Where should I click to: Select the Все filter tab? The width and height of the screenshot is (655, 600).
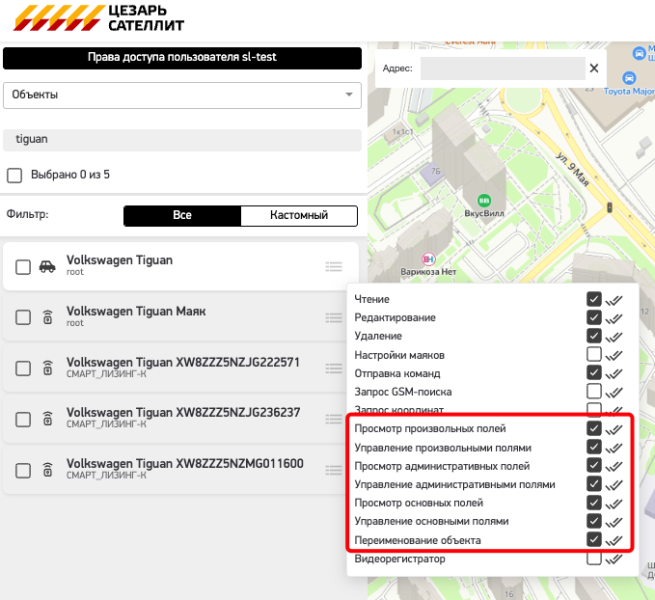182,216
